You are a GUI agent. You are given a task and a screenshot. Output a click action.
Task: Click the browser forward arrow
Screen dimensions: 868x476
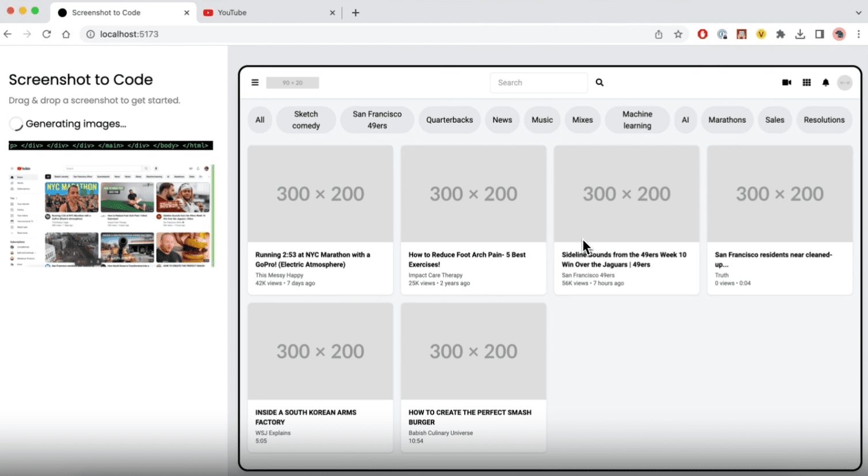click(x=27, y=34)
